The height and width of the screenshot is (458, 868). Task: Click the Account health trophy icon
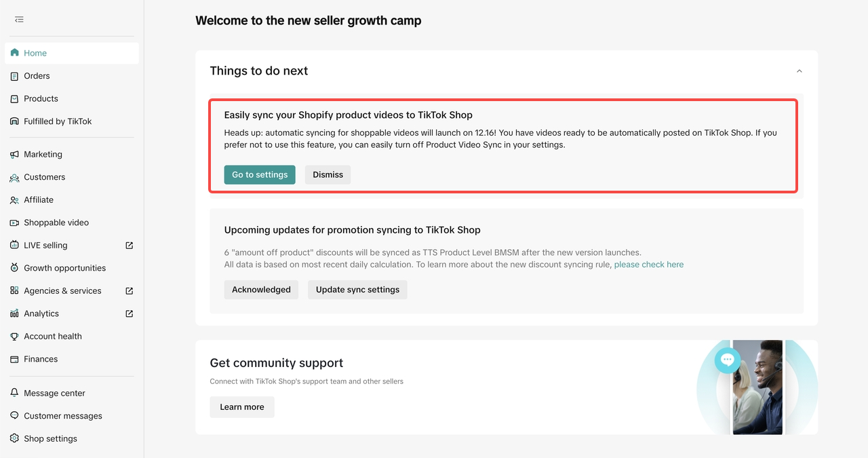(x=15, y=337)
